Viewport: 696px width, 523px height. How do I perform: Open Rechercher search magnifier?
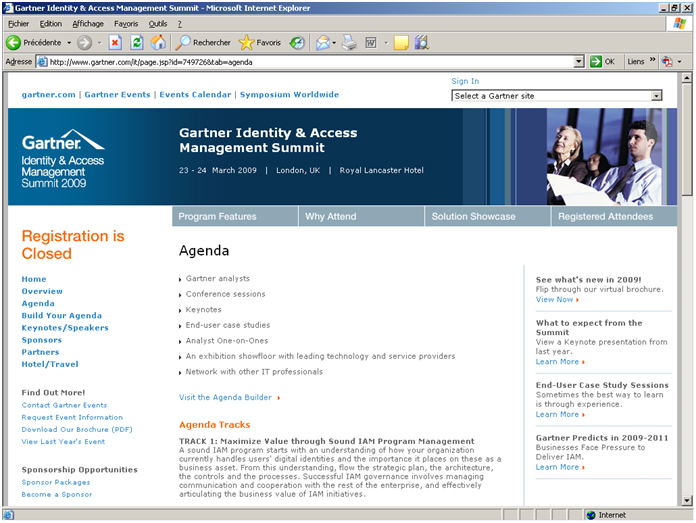click(x=182, y=43)
